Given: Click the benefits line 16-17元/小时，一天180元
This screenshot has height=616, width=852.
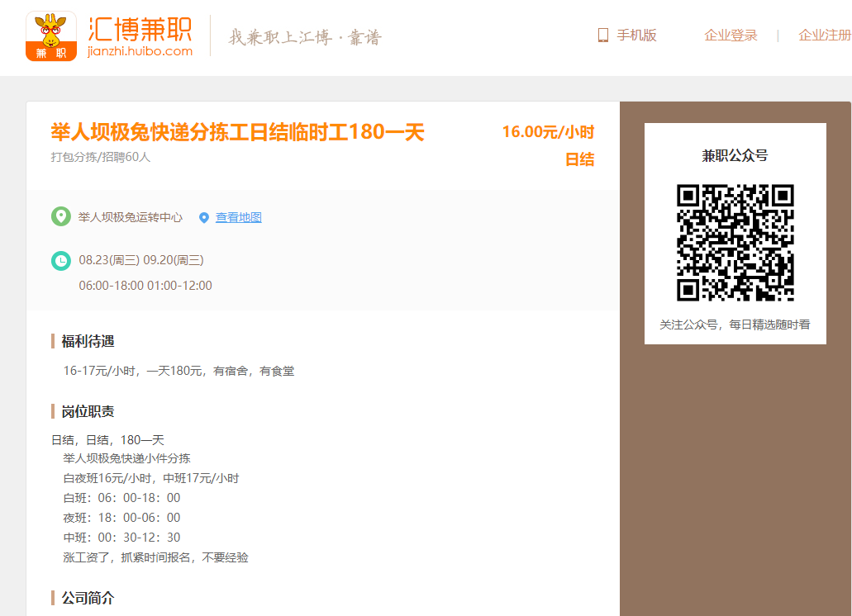Looking at the screenshot, I should (x=178, y=371).
